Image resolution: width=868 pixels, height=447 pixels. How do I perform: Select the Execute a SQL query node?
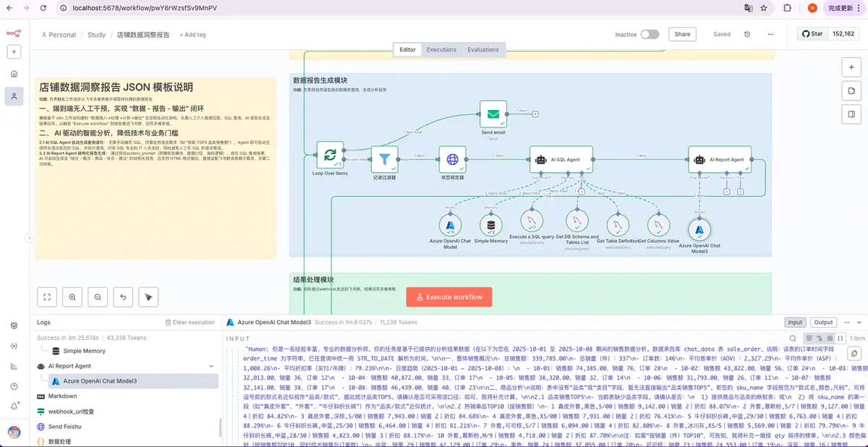click(532, 221)
